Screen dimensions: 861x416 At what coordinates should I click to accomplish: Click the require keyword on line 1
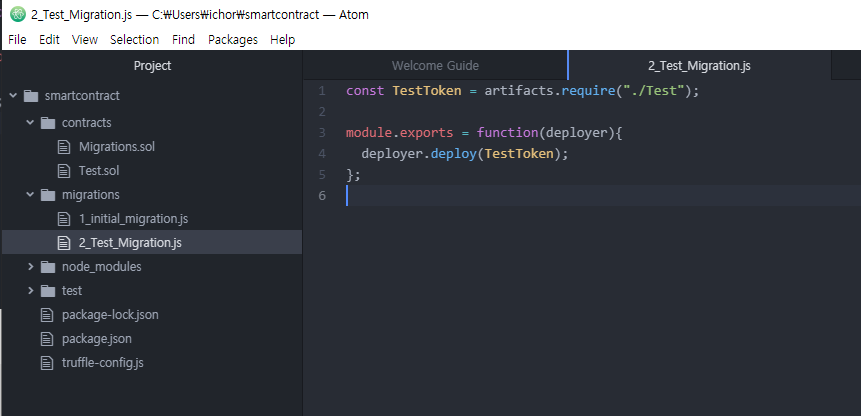coord(588,91)
